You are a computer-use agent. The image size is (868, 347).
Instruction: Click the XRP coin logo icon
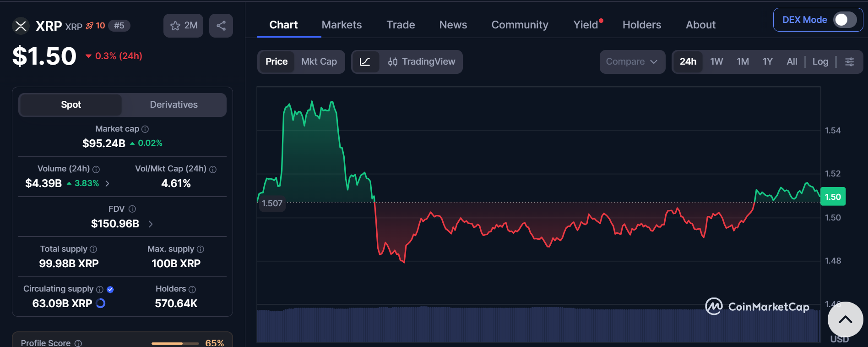pyautogui.click(x=21, y=26)
